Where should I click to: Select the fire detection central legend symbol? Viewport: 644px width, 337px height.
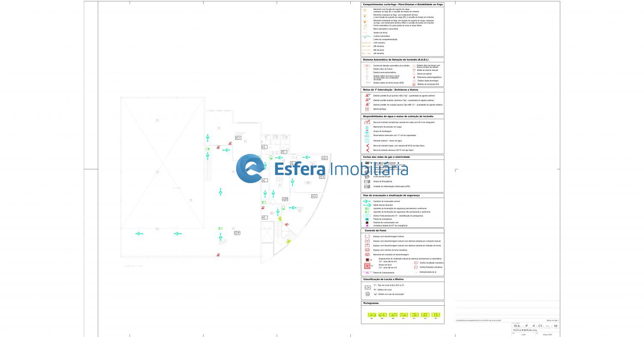click(367, 66)
